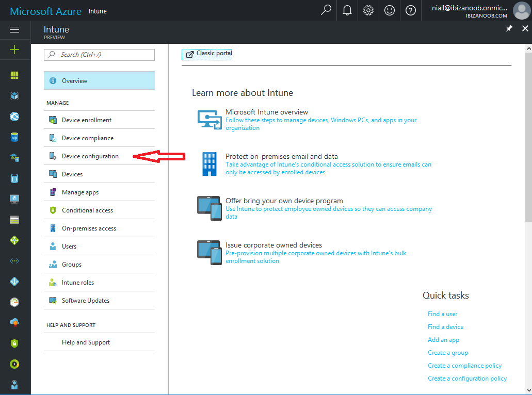532x395 pixels.
Task: Create a new resource with the green plus
Action: [x=14, y=50]
